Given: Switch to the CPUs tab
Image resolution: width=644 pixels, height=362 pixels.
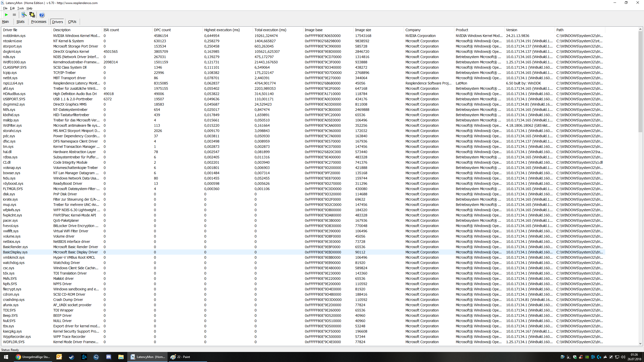Looking at the screenshot, I should (x=72, y=22).
